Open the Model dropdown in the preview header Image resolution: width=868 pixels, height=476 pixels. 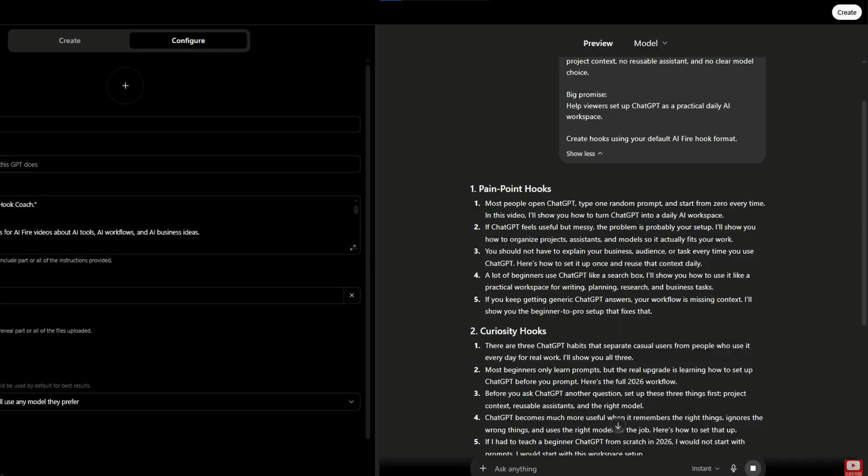pos(651,43)
